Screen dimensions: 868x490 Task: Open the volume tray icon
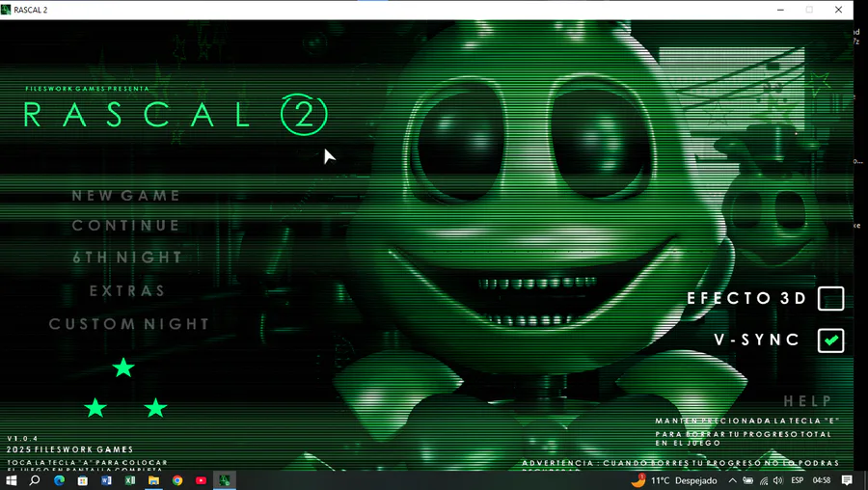coord(778,480)
